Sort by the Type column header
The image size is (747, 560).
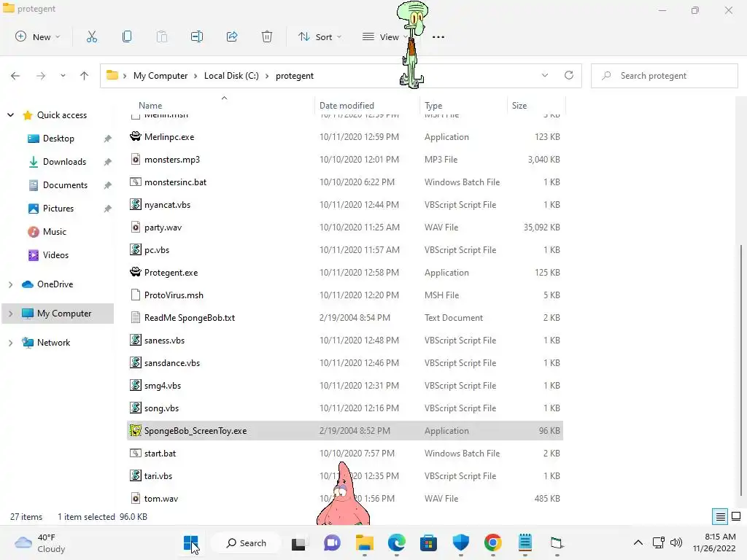click(x=433, y=106)
